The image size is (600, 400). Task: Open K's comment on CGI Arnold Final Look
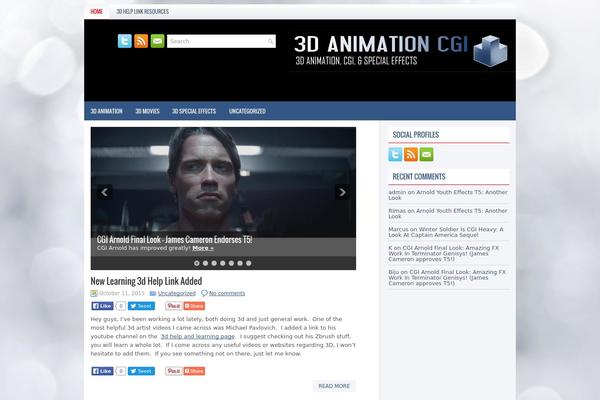(444, 253)
